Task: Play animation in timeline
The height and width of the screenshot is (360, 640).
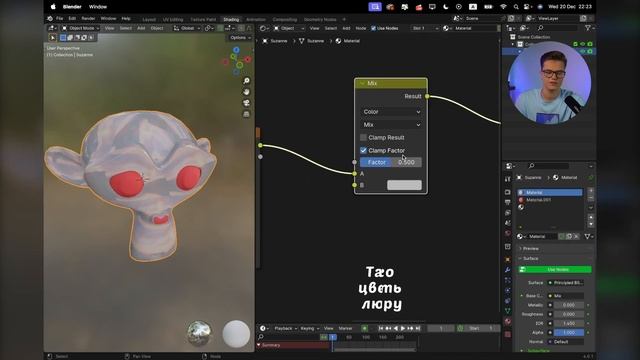Action: [403, 328]
